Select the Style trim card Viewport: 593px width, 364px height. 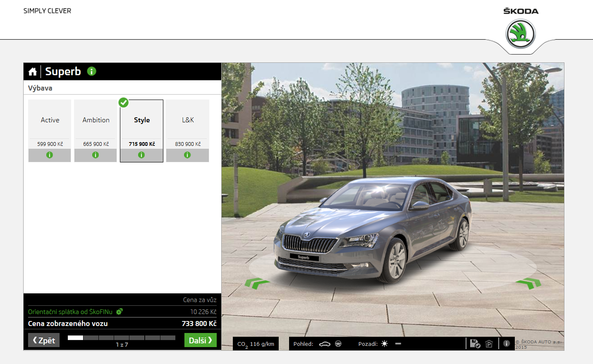142,131
